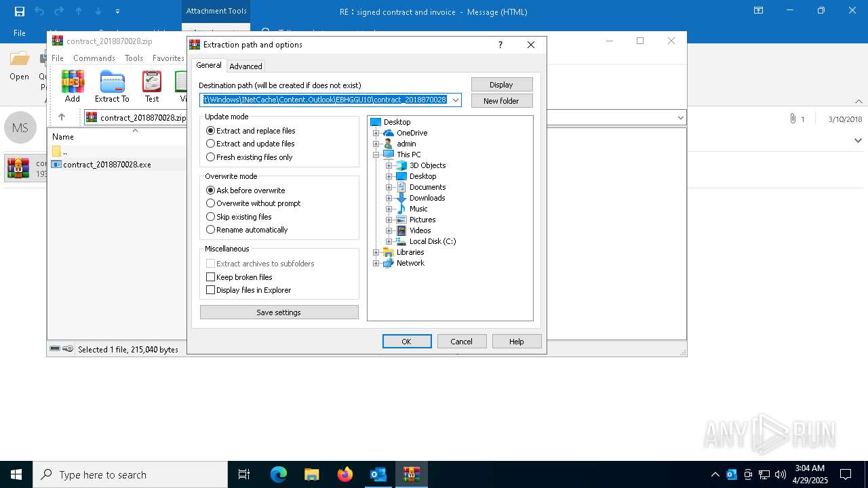This screenshot has width=868, height=488.
Task: Click the Save settings button
Action: click(x=279, y=312)
